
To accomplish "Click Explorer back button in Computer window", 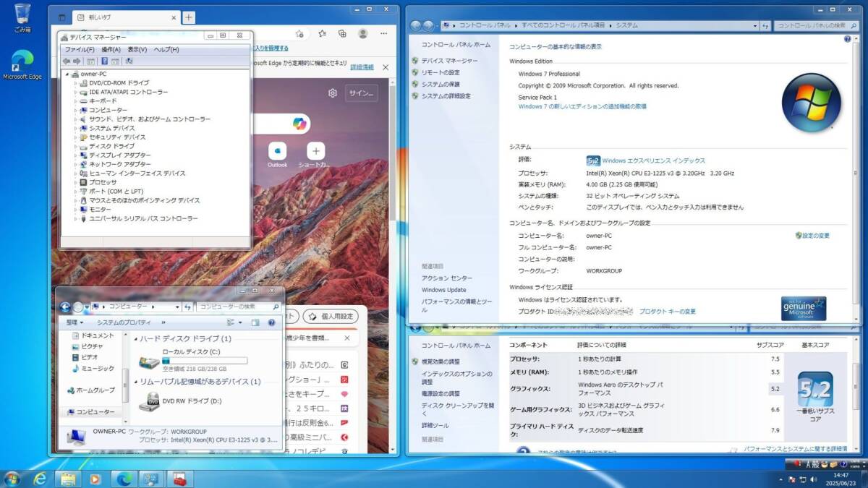I will (x=64, y=307).
